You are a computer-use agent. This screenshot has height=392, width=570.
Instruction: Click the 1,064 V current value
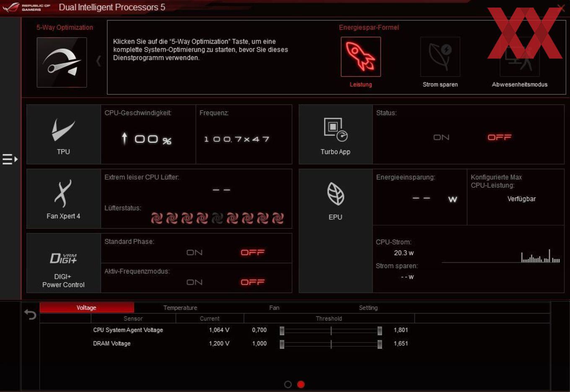pyautogui.click(x=219, y=330)
